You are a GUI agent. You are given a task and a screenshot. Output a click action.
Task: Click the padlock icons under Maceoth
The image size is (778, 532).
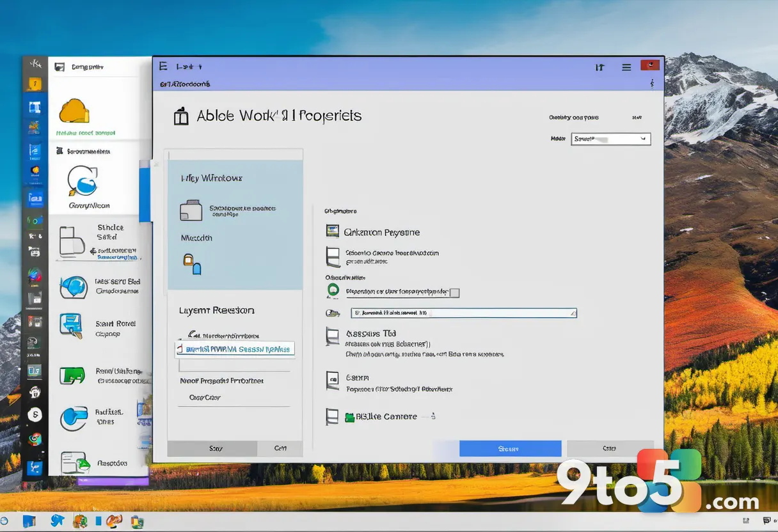pos(192,264)
